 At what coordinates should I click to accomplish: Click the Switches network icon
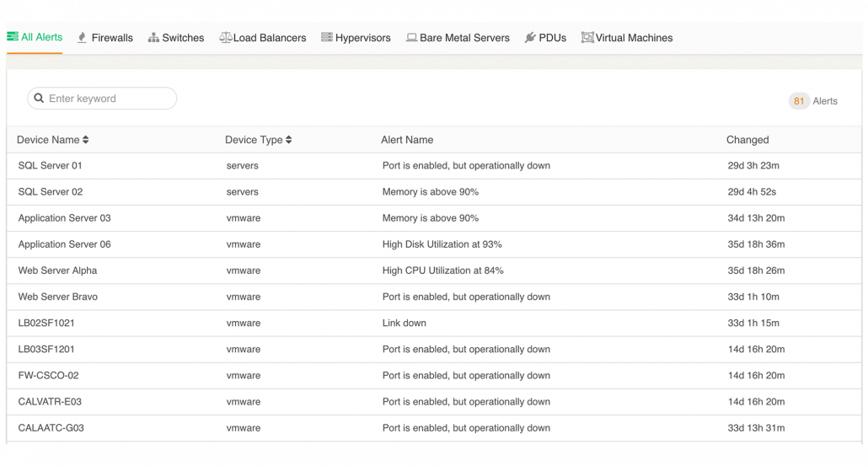click(x=153, y=38)
